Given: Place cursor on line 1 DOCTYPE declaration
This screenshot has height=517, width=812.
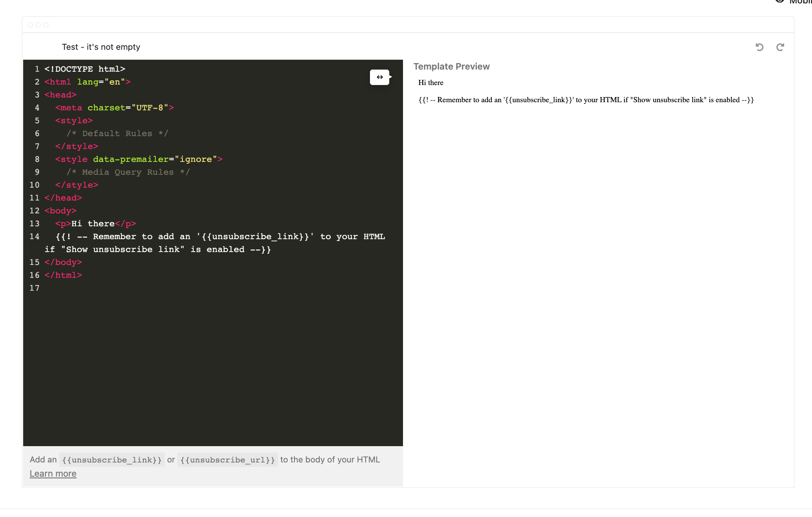Looking at the screenshot, I should point(85,69).
